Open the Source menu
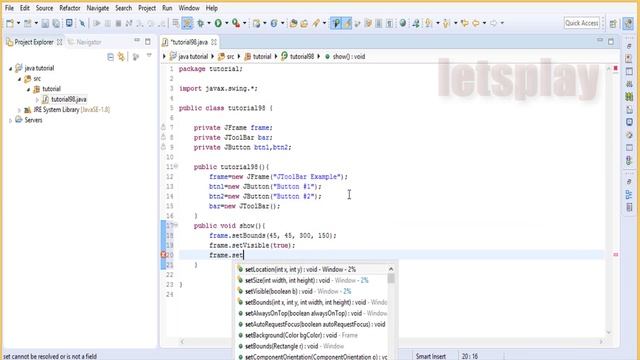 click(x=44, y=8)
